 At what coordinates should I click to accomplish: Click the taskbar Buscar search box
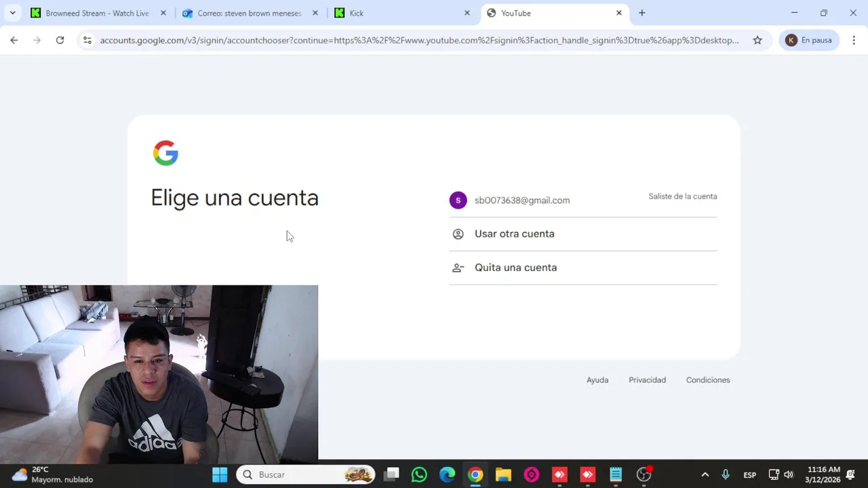(x=306, y=474)
